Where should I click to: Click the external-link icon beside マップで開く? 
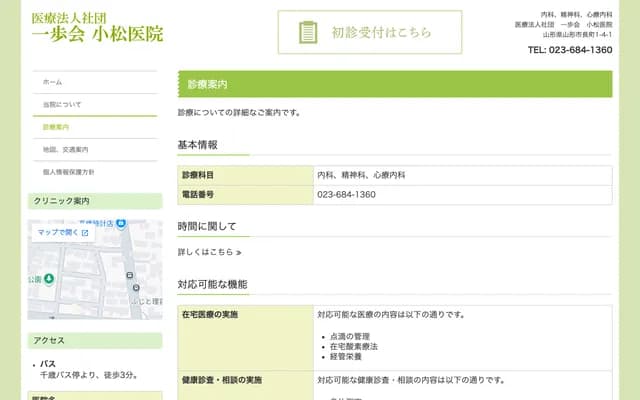coord(85,233)
